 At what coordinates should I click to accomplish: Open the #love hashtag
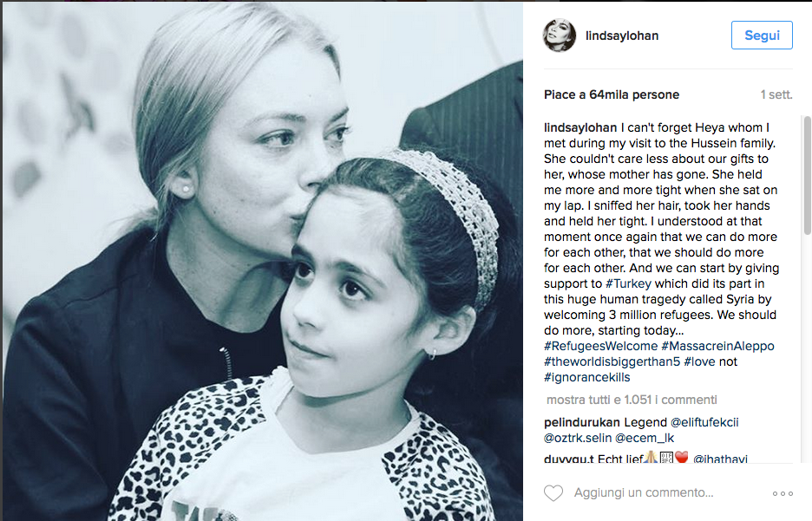tap(699, 361)
